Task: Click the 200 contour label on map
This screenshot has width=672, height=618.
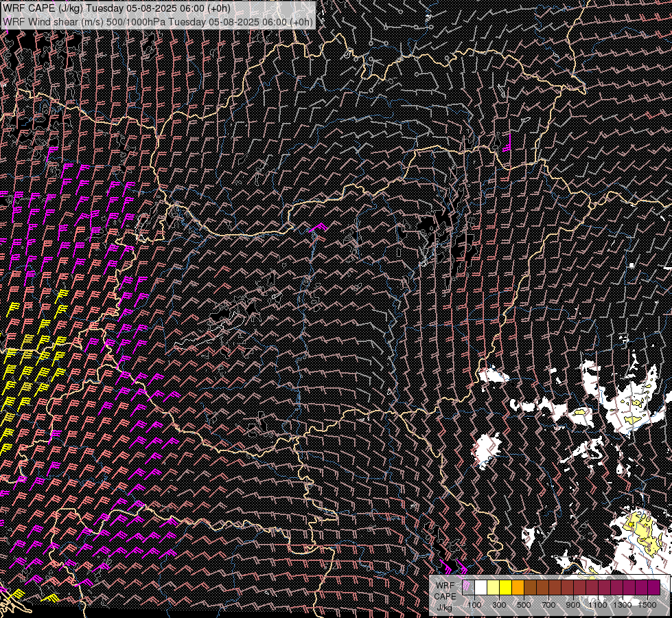Action: (x=644, y=515)
